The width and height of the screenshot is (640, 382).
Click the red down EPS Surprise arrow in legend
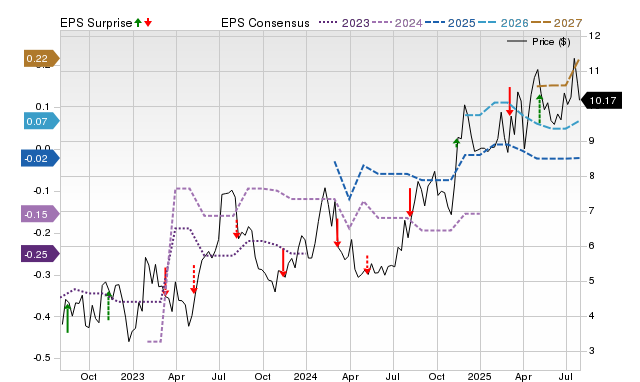(148, 23)
